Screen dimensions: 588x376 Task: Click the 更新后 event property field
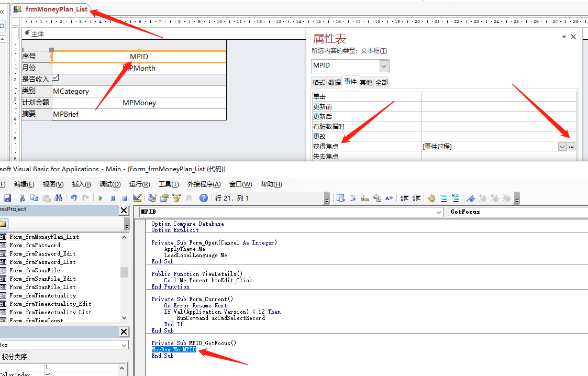tap(498, 117)
